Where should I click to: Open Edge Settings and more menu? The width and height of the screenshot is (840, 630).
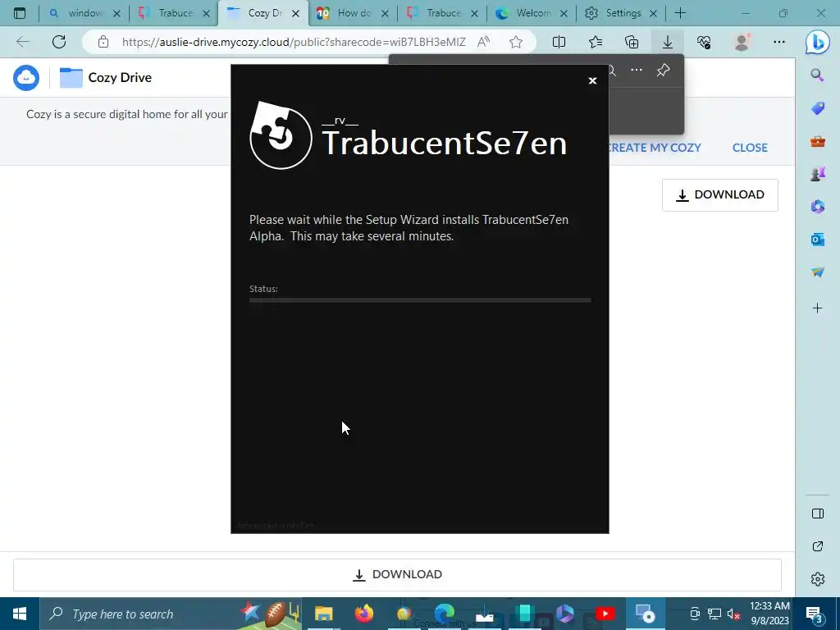click(x=779, y=42)
